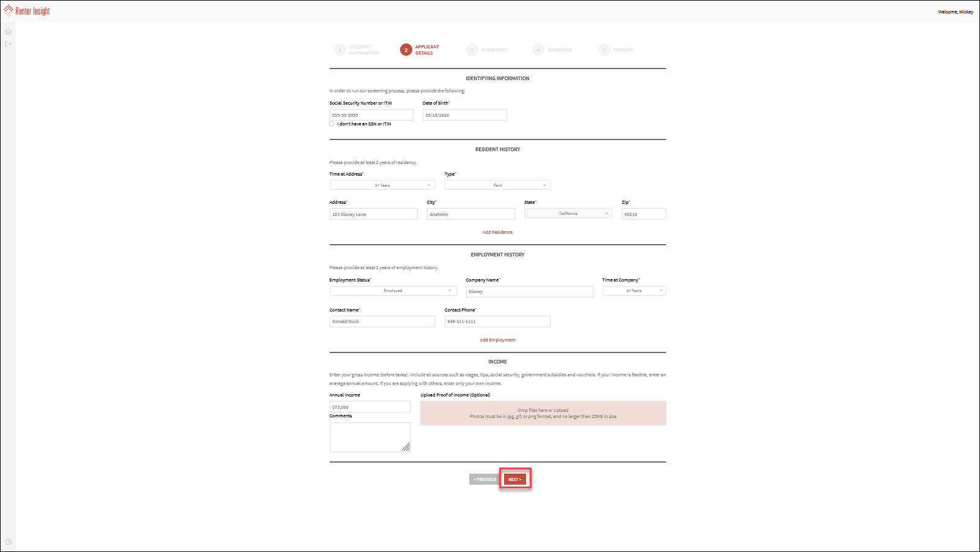This screenshot has height=552, width=980.
Task: Click the Zip field showing 90210
Action: [644, 214]
